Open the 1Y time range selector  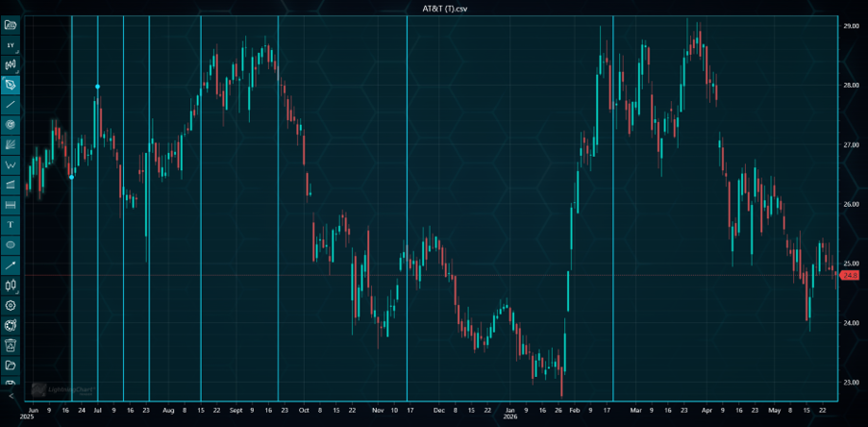[11, 44]
